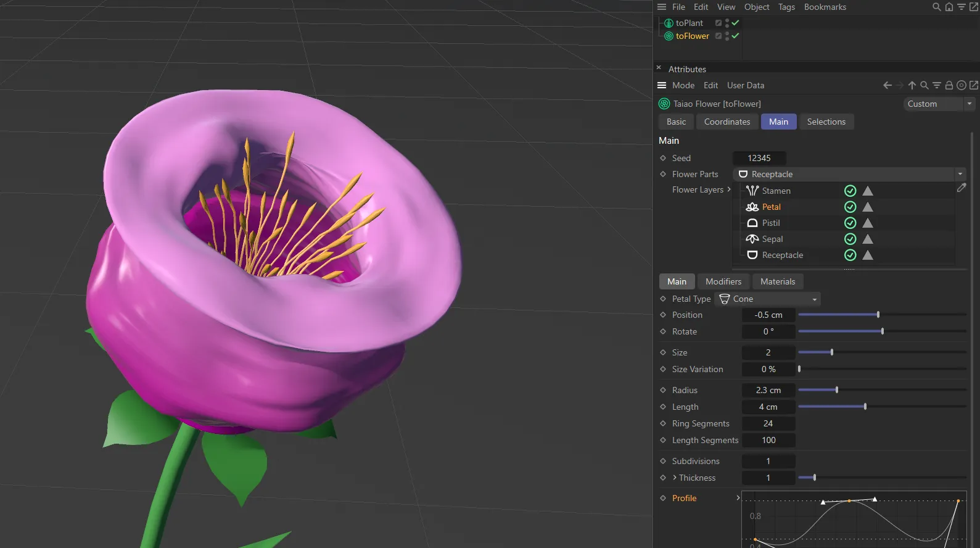The width and height of the screenshot is (980, 548).
Task: Open the Flower Parts dropdown
Action: (x=849, y=174)
